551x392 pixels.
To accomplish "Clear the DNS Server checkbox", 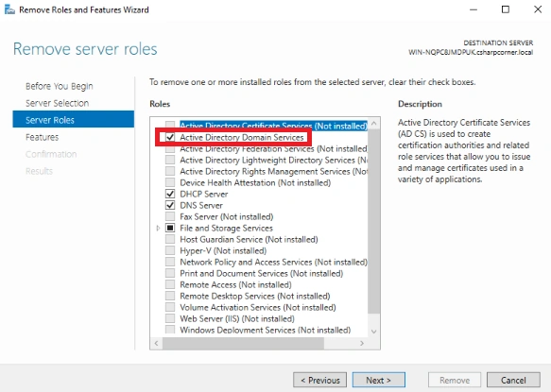I will click(170, 205).
